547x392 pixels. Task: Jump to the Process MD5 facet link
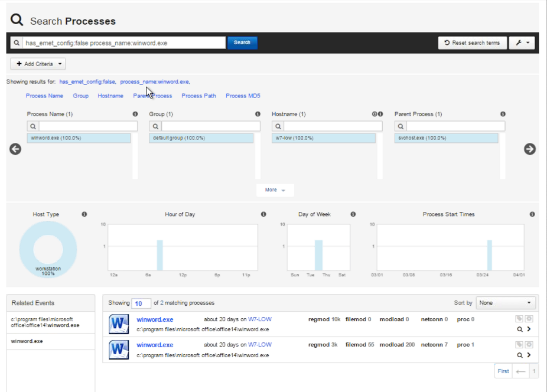(x=243, y=96)
